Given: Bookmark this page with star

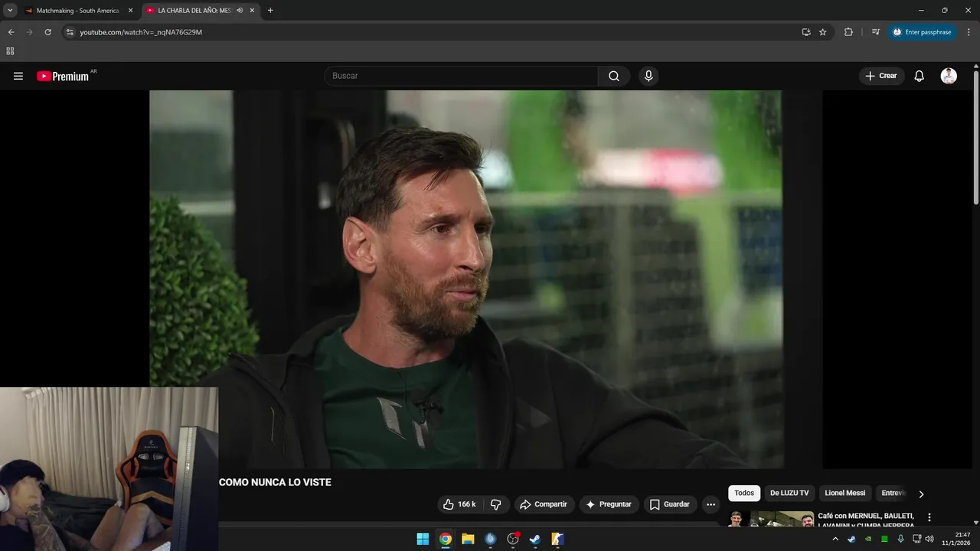Looking at the screenshot, I should coord(823,32).
